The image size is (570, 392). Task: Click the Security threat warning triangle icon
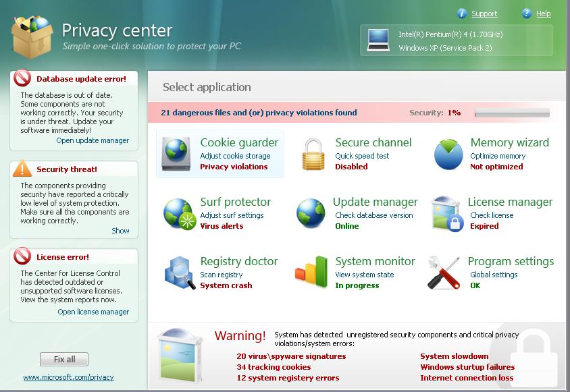click(x=22, y=168)
